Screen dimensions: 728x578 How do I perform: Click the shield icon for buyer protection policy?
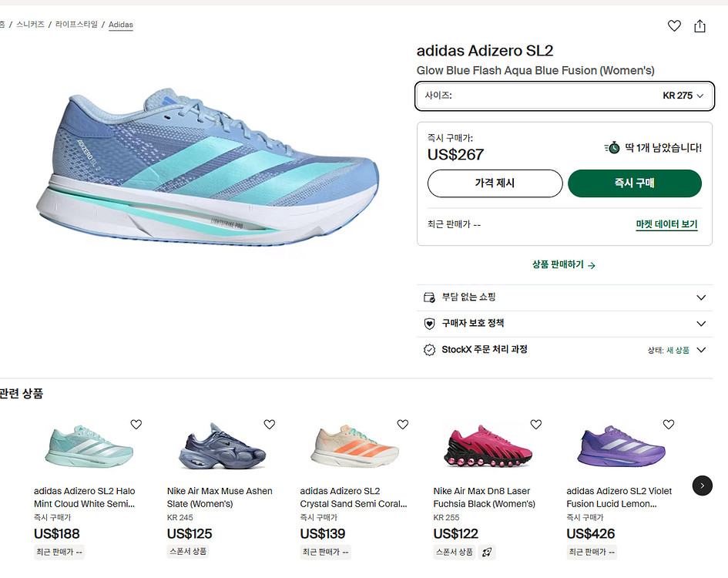[430, 324]
